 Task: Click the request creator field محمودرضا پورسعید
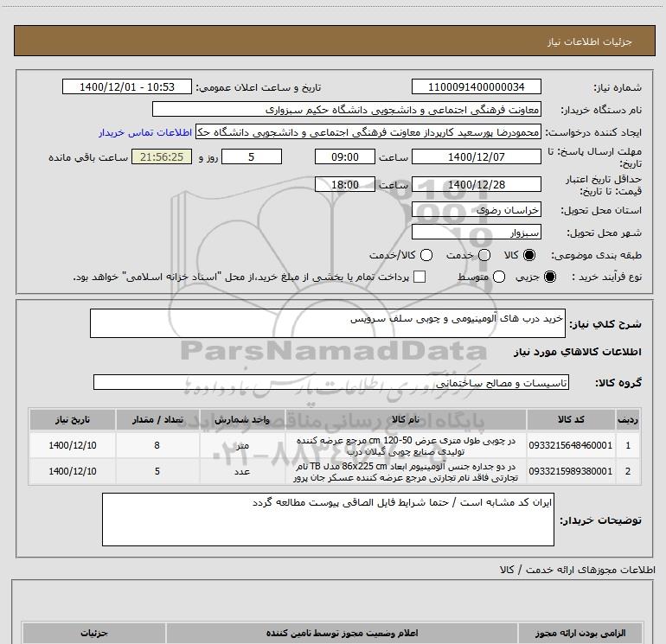(368, 132)
